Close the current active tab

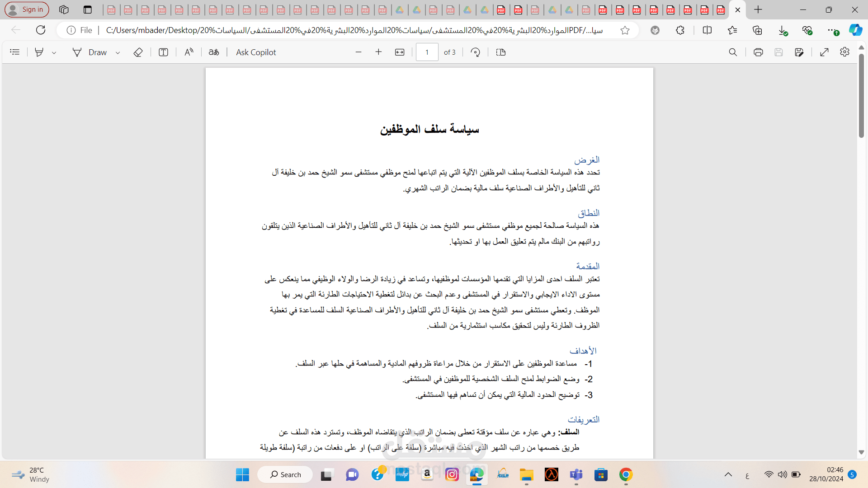click(738, 10)
